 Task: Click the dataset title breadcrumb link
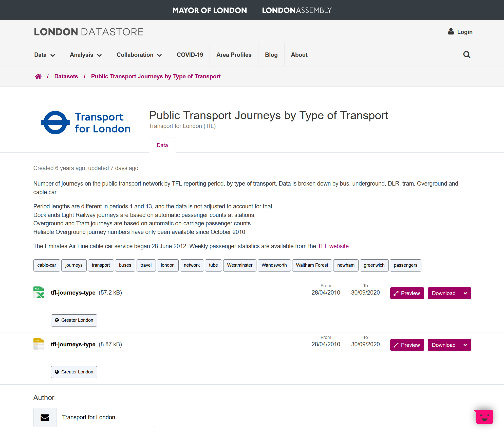(x=156, y=76)
